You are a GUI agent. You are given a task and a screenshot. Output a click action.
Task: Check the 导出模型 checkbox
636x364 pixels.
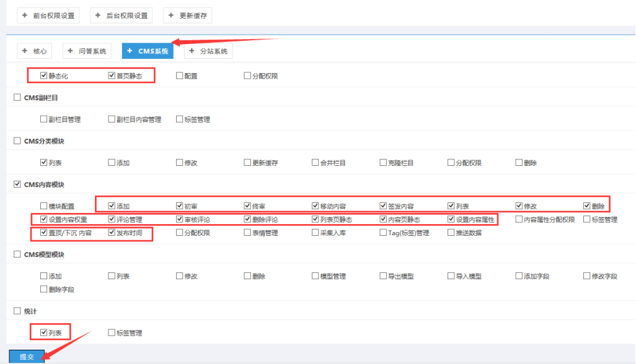tap(383, 276)
